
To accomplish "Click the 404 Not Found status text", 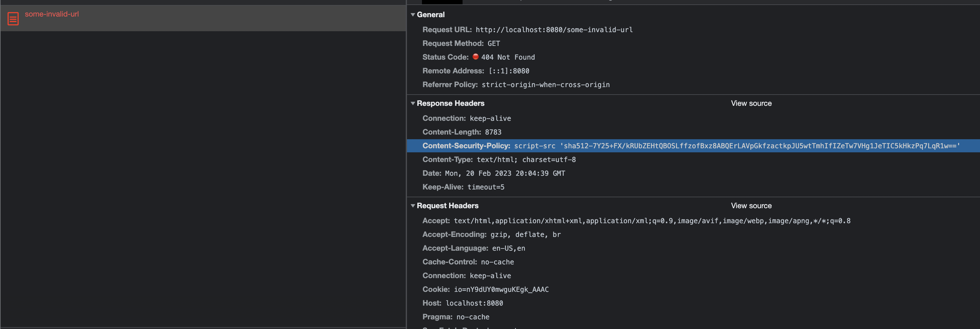I will (508, 57).
